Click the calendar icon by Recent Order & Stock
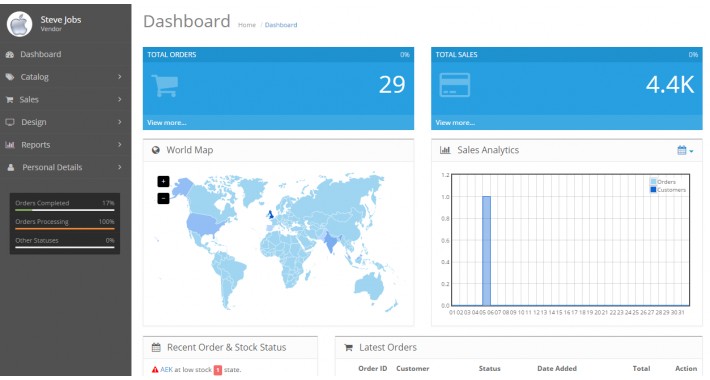The width and height of the screenshot is (710, 380). click(156, 348)
